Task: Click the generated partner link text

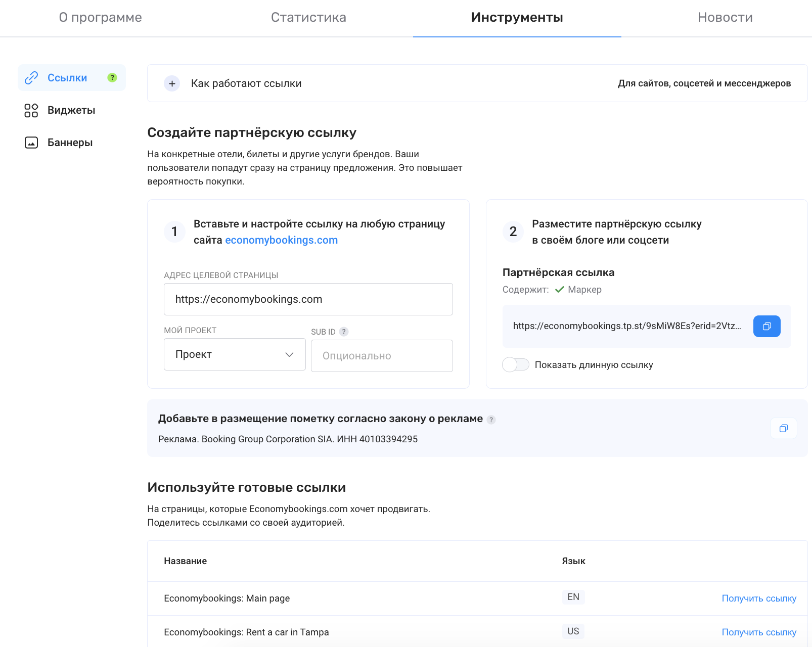Action: tap(627, 326)
